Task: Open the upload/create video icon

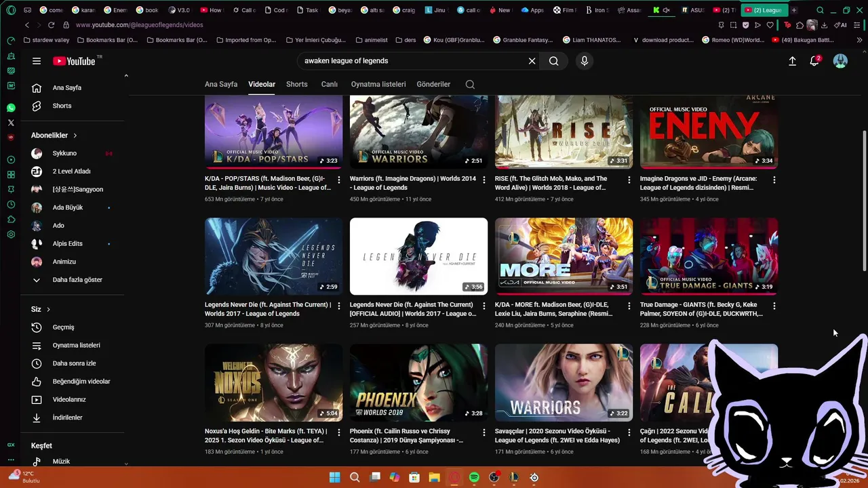Action: click(792, 61)
